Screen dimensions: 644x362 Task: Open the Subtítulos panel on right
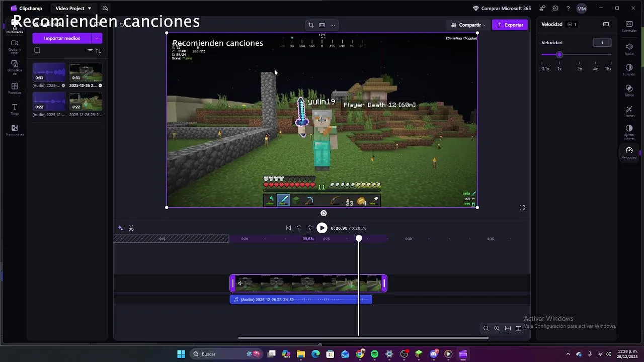point(629,27)
